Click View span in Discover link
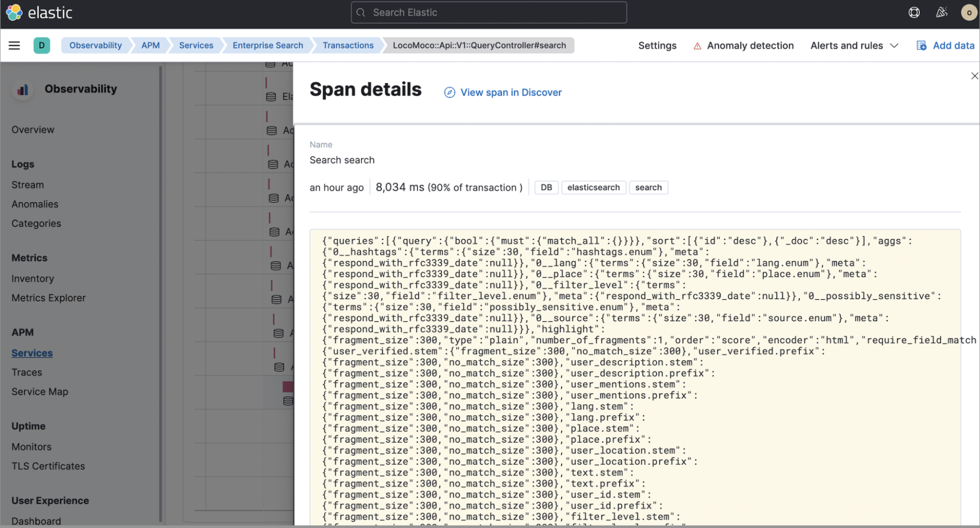The height and width of the screenshot is (528, 980). pyautogui.click(x=511, y=93)
